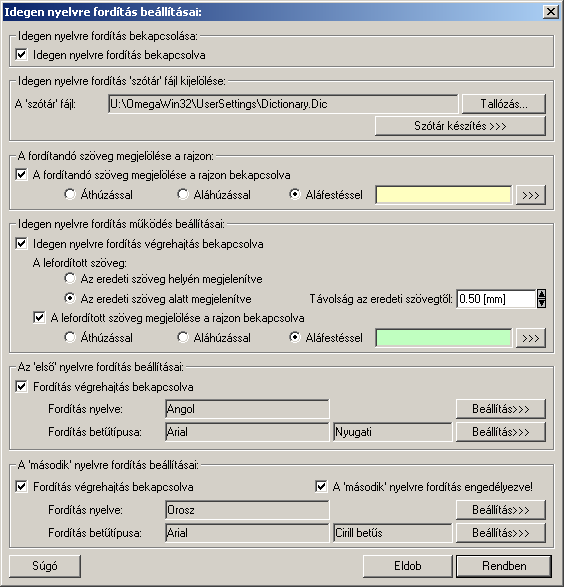Click the light yellow highlight color swatch
Viewport: 564px width, 587px height.
[x=443, y=195]
